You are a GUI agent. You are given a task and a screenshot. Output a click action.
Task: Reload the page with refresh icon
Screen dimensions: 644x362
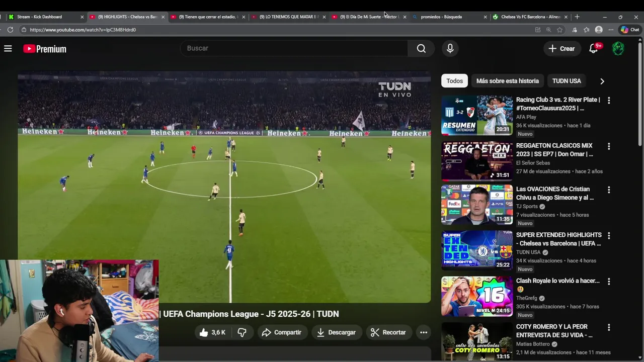10,30
